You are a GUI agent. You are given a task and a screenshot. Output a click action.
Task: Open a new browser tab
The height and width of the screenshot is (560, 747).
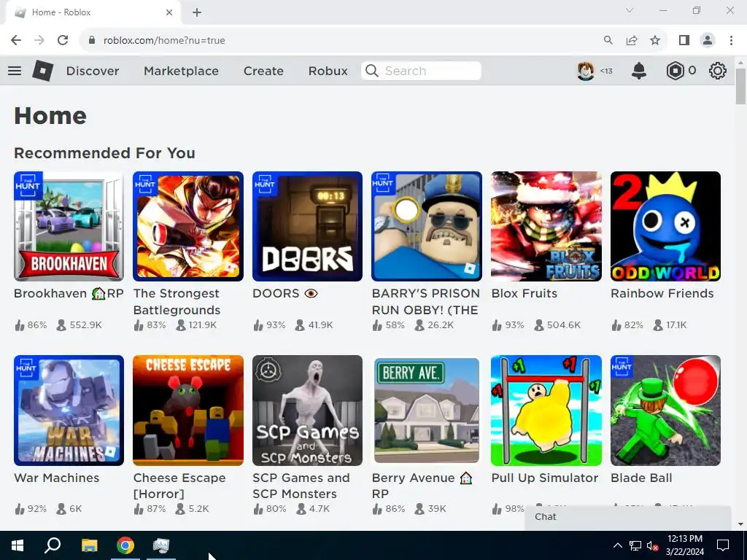(x=197, y=12)
